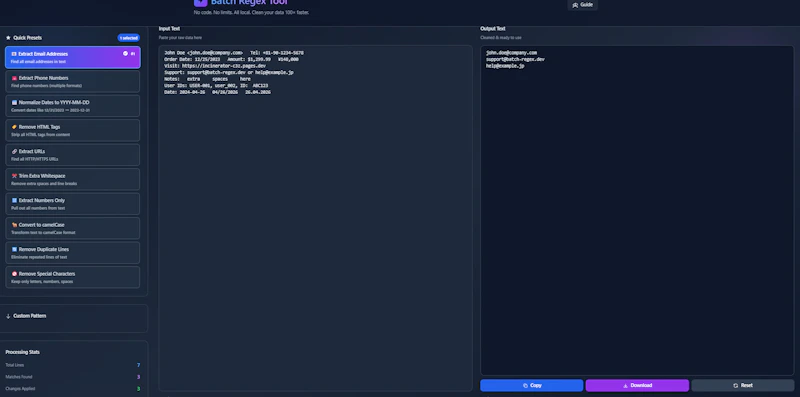Click 'support@batch-regex.dev' in the output
Screen dimensions: 800x397
coord(515,59)
